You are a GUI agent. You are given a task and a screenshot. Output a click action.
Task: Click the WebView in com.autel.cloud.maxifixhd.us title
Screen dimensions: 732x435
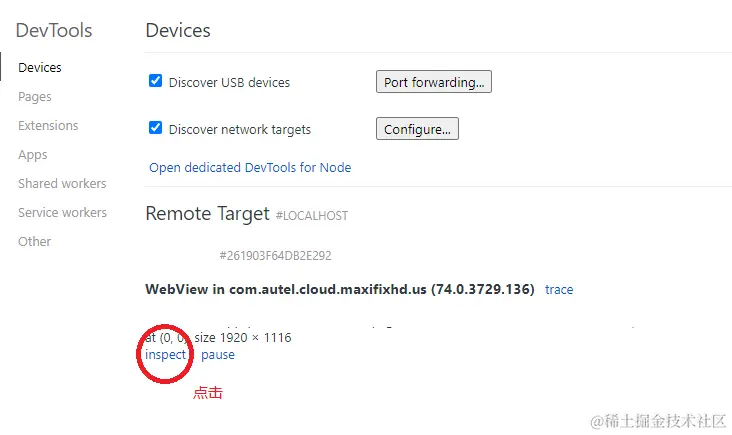340,290
